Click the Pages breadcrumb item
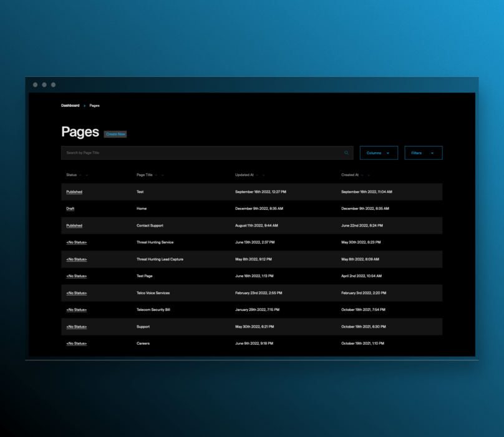504x437 pixels. 95,106
